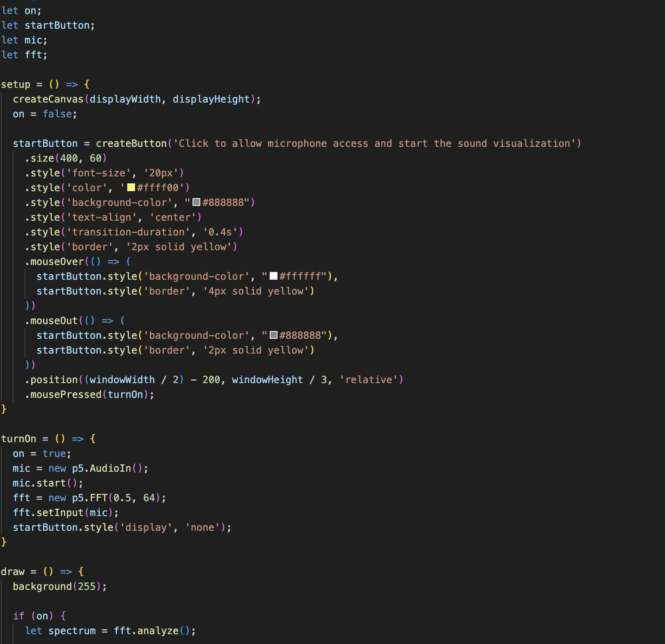Image resolution: width=665 pixels, height=644 pixels.
Task: Click the 'relative' string argument
Action: click(368, 380)
